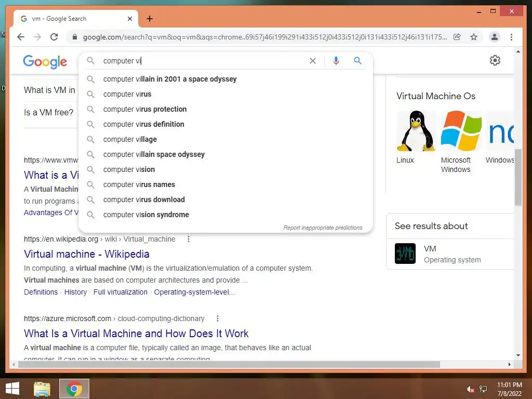Launch File Explorer from taskbar
Screen dimensions: 532x399
42,389
